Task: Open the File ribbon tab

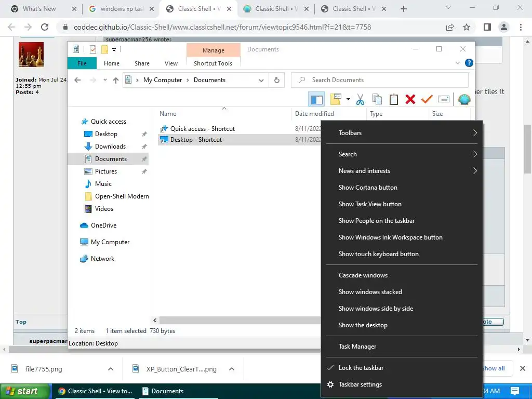Action: 82,63
